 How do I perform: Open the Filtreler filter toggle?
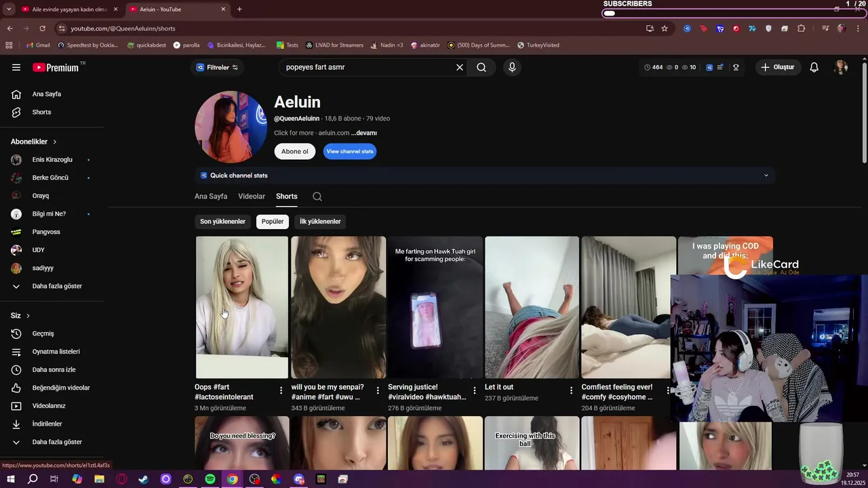[x=217, y=67]
